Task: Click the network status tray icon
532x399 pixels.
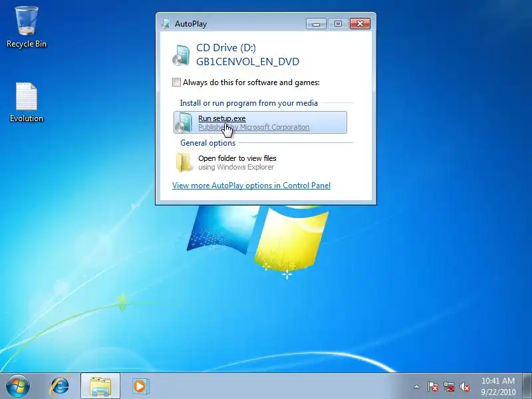Action: (449, 386)
